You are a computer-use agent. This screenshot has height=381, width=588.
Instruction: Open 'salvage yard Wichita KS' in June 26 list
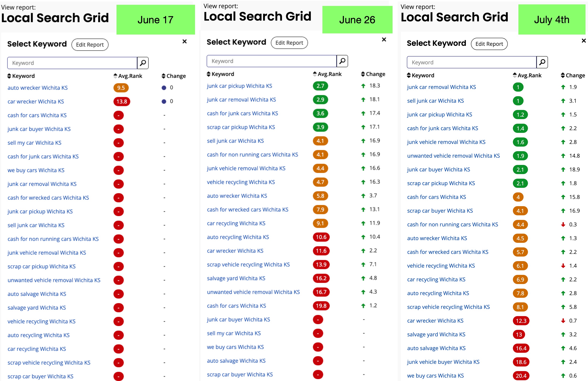(236, 278)
